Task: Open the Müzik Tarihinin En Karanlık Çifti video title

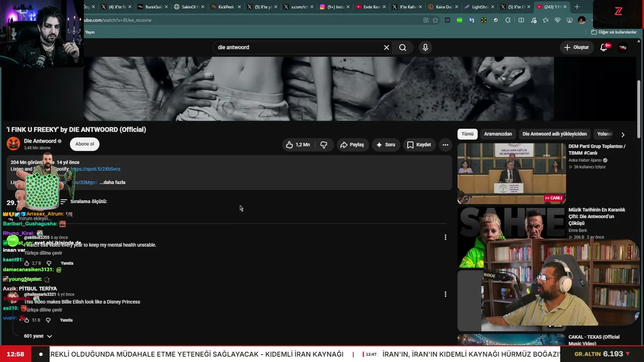Action: 597,216
